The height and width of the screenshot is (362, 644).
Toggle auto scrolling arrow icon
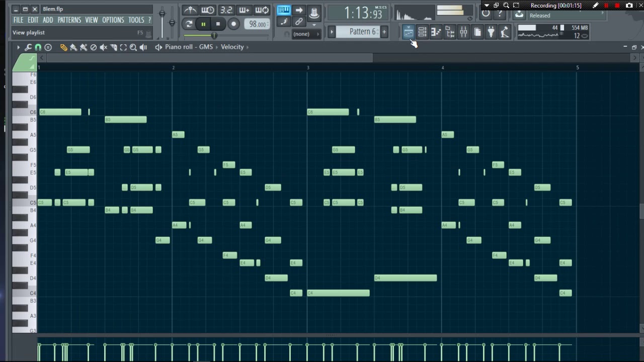point(299,10)
